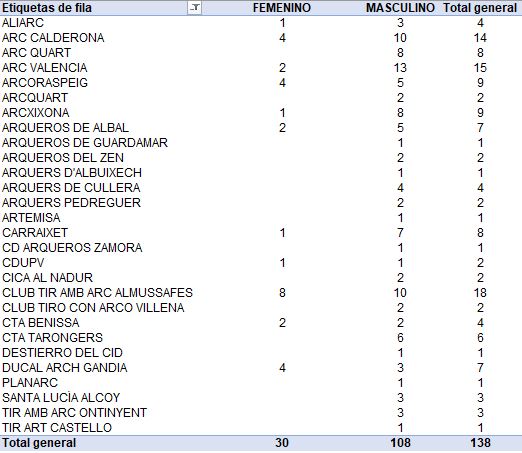Select the ALMUSSAFES FEMENINO value 8
The width and height of the screenshot is (522, 453).
(x=282, y=293)
